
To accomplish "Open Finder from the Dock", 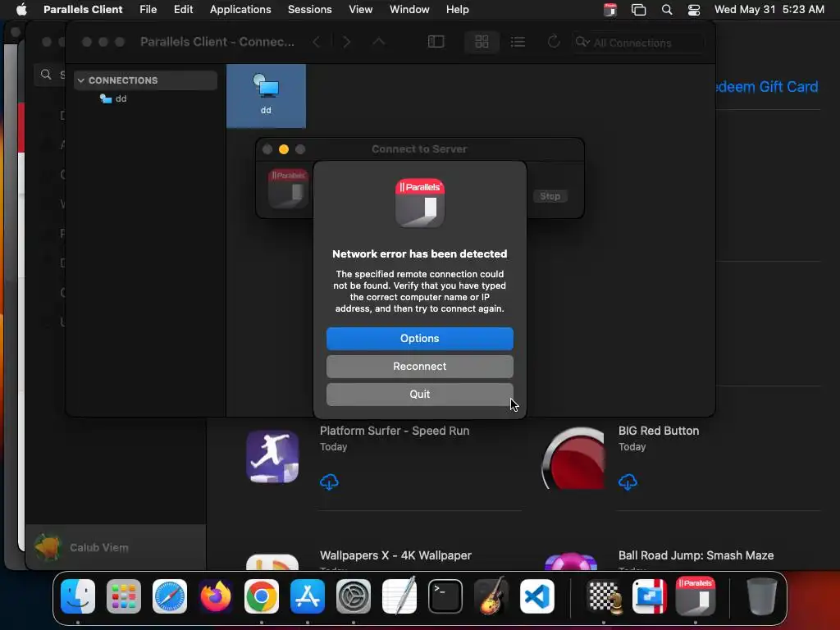I will point(78,596).
